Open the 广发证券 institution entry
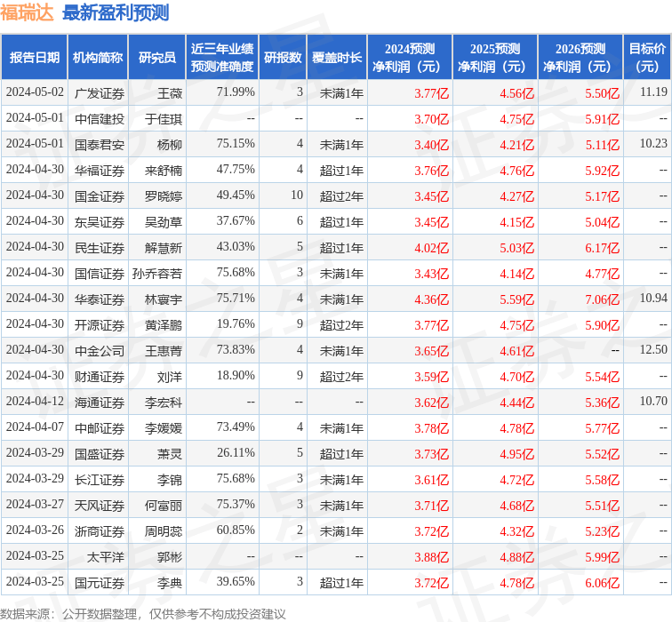This screenshot has height=622, width=672. 100,92
